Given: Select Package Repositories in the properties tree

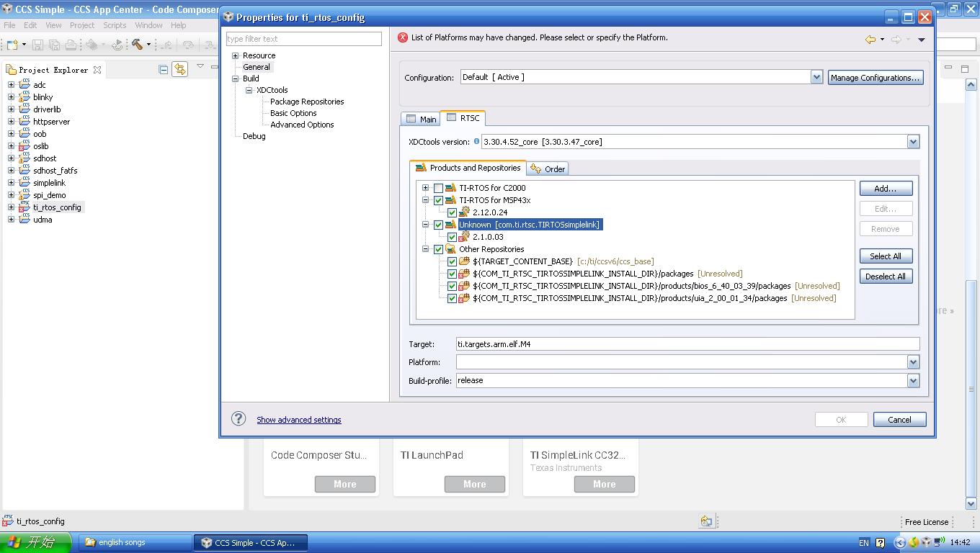Looking at the screenshot, I should click(x=307, y=102).
